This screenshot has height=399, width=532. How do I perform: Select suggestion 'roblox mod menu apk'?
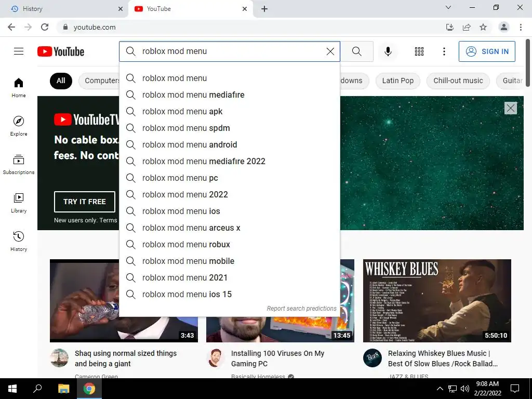tap(229, 111)
